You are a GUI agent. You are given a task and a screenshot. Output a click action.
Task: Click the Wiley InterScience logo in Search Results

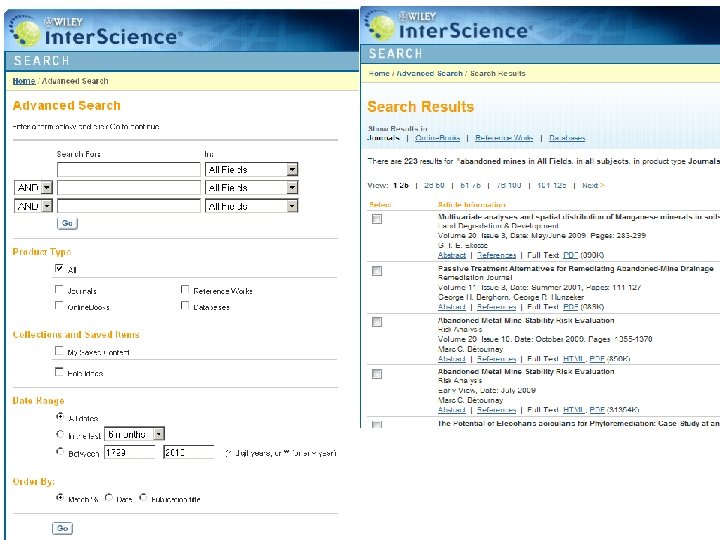pyautogui.click(x=449, y=25)
